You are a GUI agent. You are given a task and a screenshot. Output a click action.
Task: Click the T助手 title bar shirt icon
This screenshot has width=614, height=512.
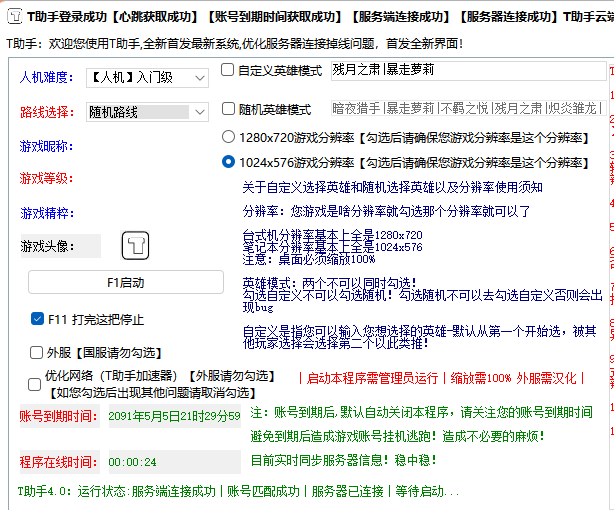pos(14,16)
